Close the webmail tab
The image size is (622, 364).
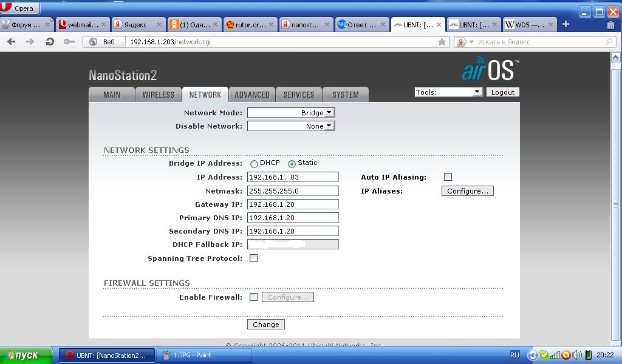103,24
